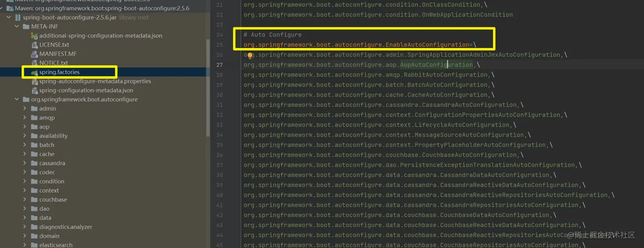Click the codec folder icon
The width and height of the screenshot is (644, 248).
tap(34, 172)
